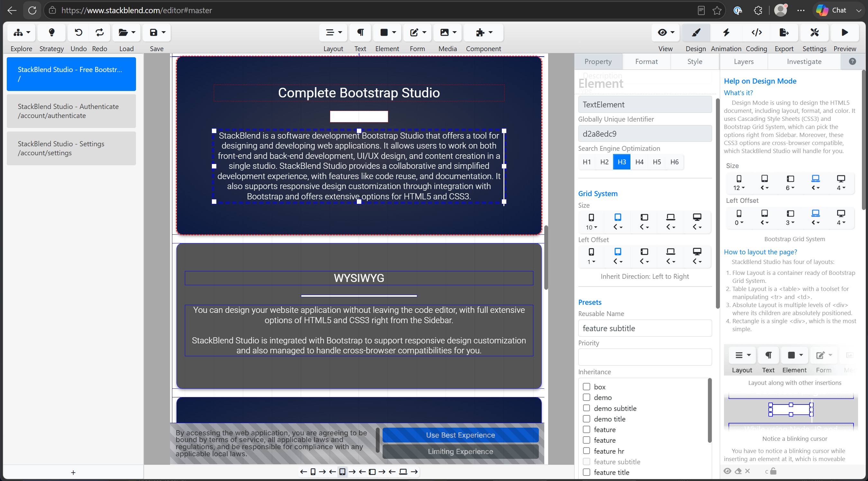
Task: Open 'How to layout the page?' link
Action: coord(761,252)
